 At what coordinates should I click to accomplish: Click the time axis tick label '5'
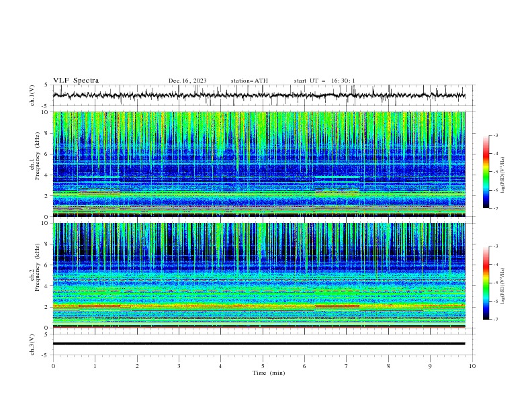(x=263, y=366)
